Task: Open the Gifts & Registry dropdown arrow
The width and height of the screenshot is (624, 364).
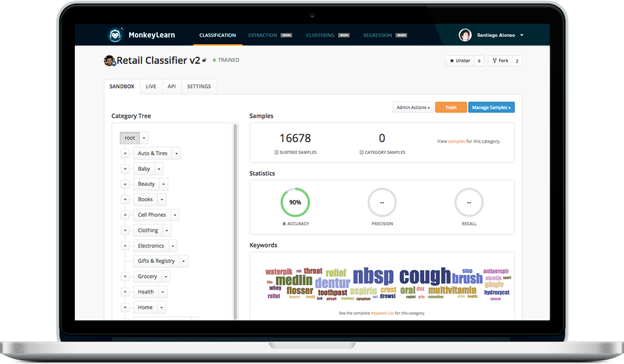Action: click(183, 261)
